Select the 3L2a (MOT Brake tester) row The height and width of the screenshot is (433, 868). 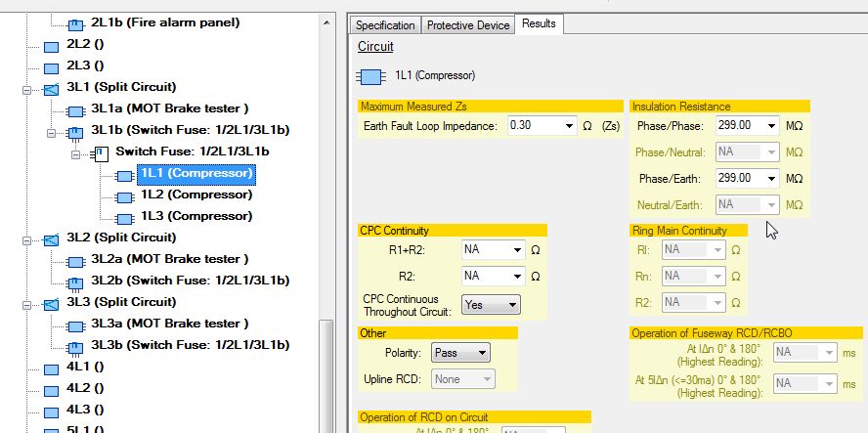click(169, 259)
